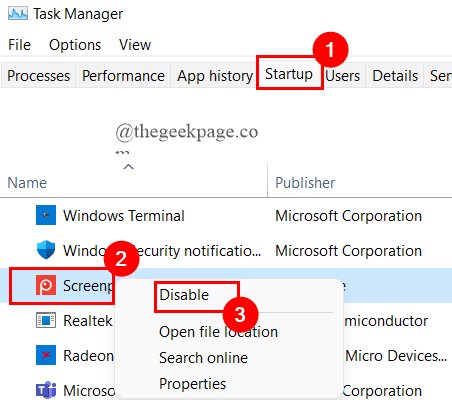Click the Task Manager app icon

(x=18, y=14)
